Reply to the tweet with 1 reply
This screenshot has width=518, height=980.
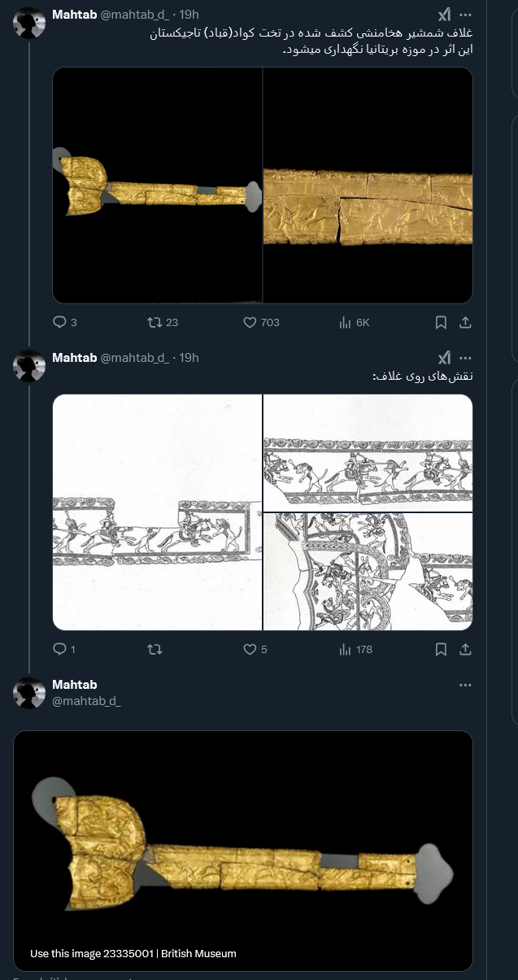(59, 649)
